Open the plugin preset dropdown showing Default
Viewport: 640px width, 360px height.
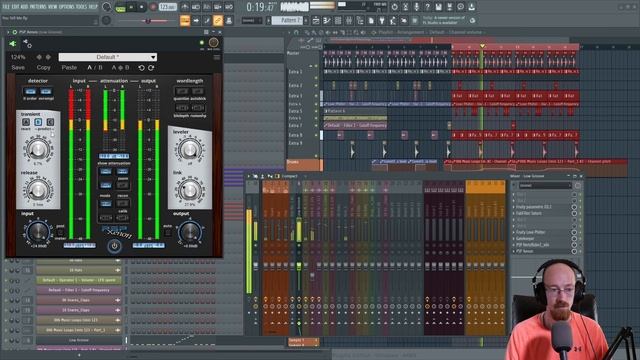tap(107, 57)
